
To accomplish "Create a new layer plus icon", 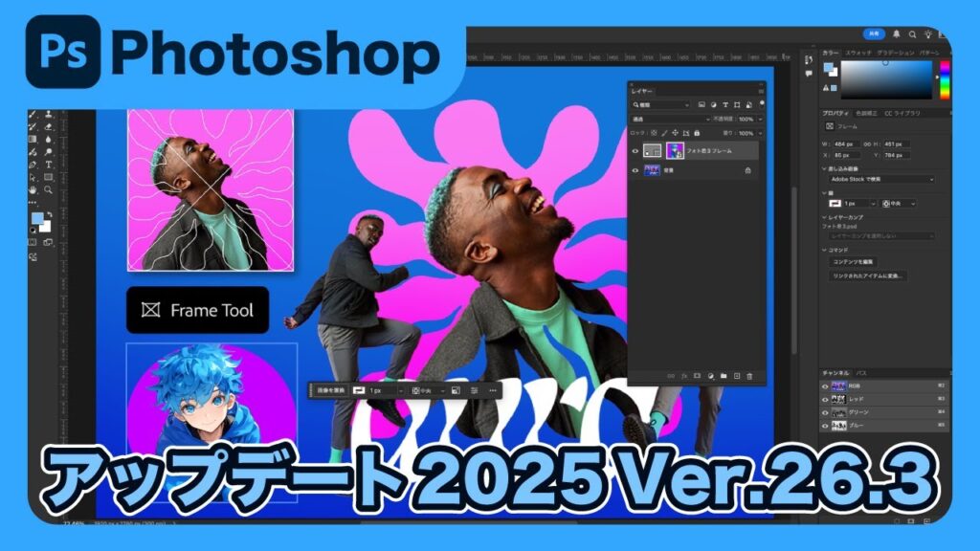I will point(737,376).
